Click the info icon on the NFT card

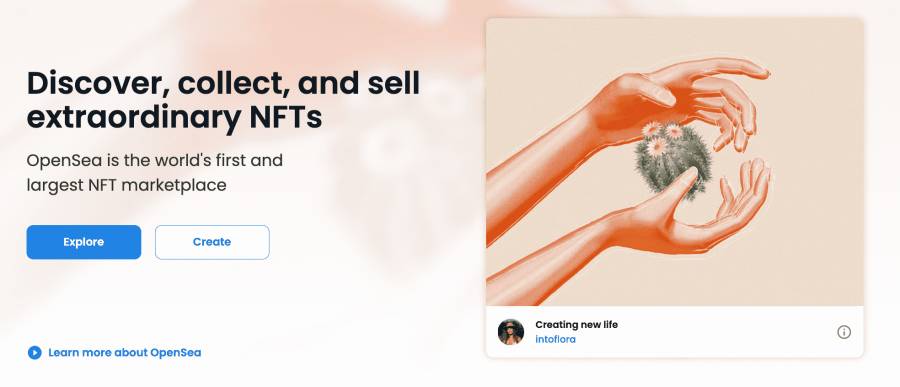(844, 332)
